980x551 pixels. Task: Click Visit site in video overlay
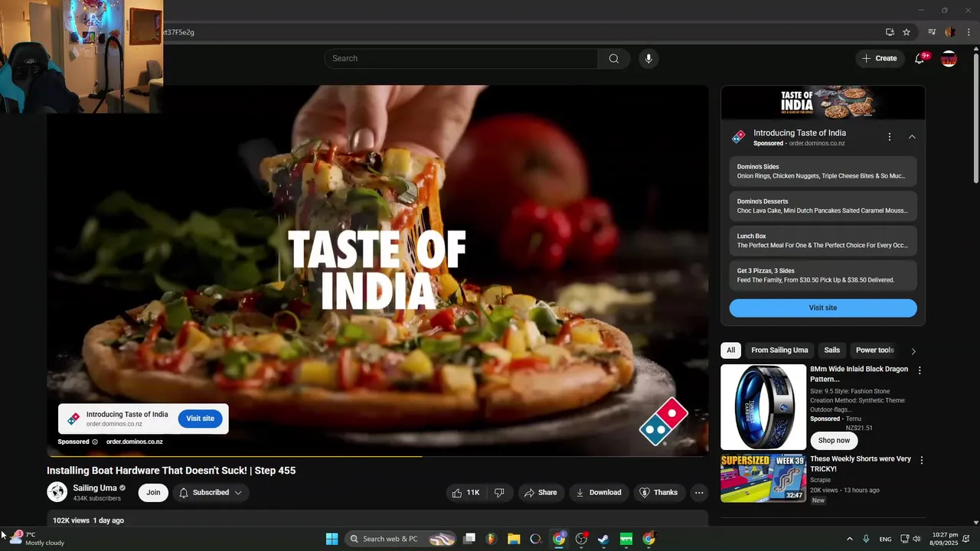point(200,419)
